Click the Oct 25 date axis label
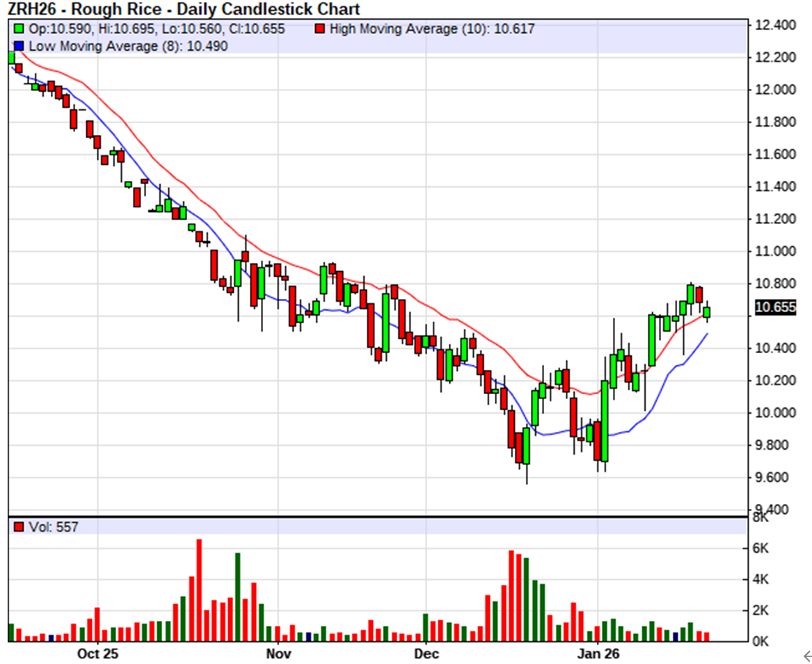 (x=98, y=654)
